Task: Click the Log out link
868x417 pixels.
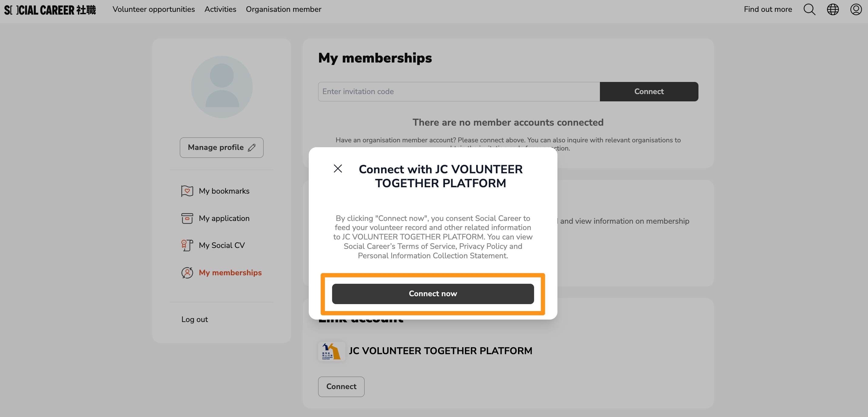Action: pos(194,320)
